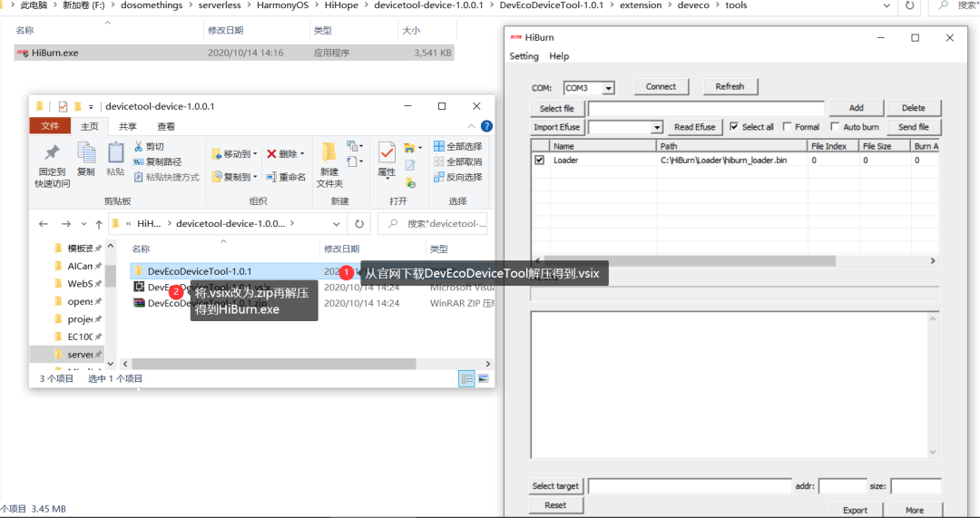The image size is (980, 518).
Task: Click the Send file button
Action: [x=913, y=127]
